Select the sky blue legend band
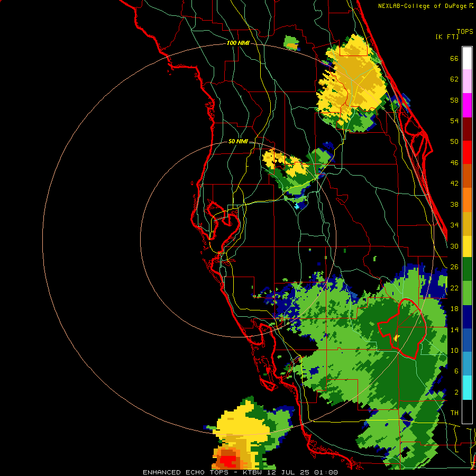This screenshot has height=476, width=476. pyautogui.click(x=467, y=364)
